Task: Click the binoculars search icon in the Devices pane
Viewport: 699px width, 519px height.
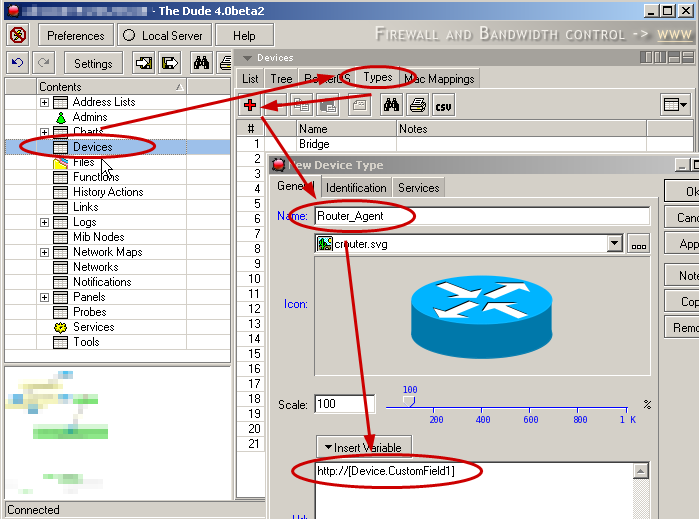Action: pos(391,105)
